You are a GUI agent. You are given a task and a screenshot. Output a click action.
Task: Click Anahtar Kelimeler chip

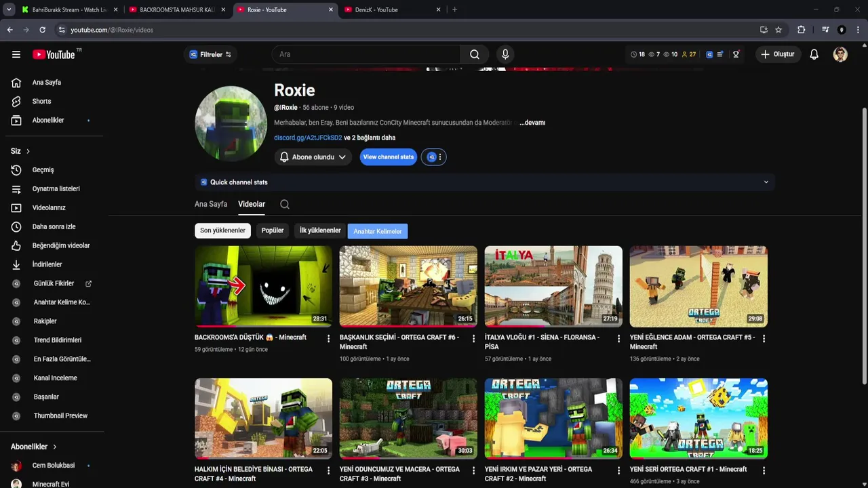click(x=378, y=231)
